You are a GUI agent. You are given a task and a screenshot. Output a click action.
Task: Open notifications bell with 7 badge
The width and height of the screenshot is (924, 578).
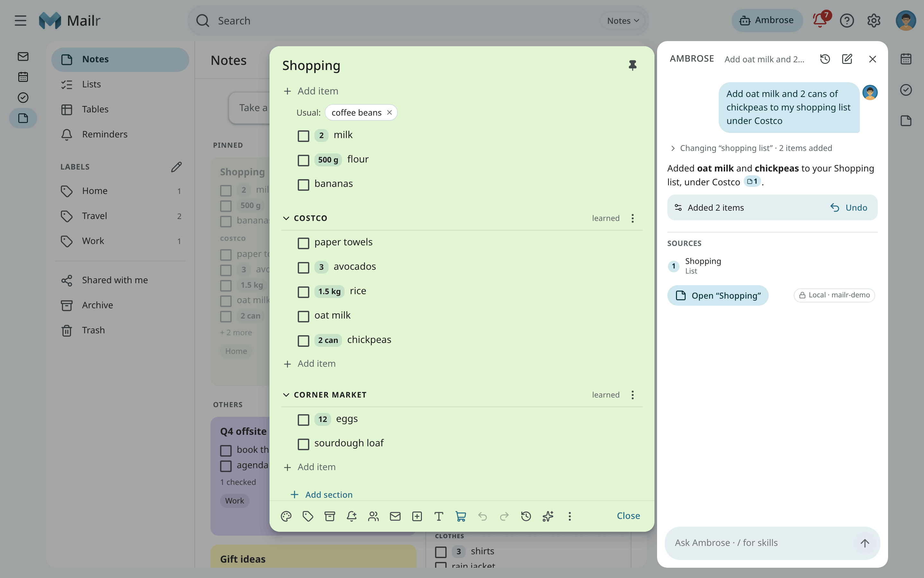(x=820, y=20)
